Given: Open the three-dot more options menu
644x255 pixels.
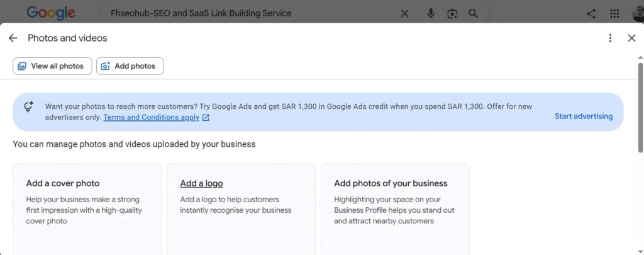Looking at the screenshot, I should 610,38.
